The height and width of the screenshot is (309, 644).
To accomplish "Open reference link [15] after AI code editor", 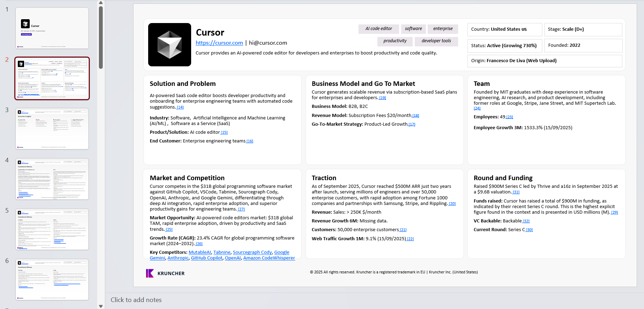I will 224,133.
